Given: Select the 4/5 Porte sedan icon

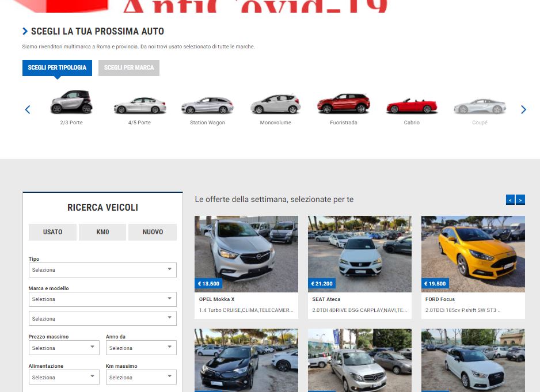Looking at the screenshot, I should pyautogui.click(x=139, y=105).
